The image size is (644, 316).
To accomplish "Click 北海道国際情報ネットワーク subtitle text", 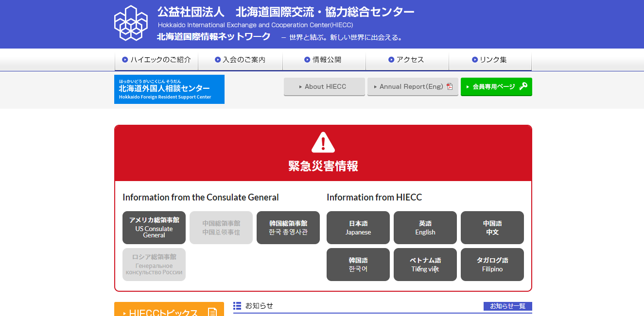I will [214, 36].
